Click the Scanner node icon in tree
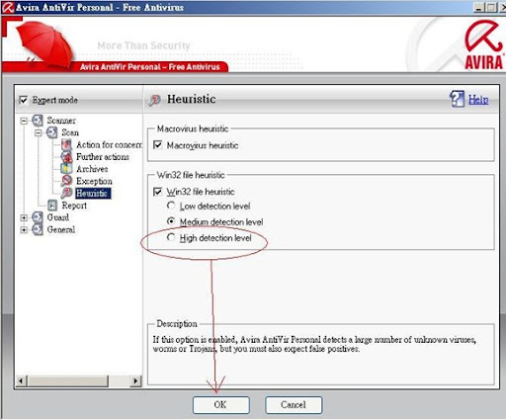506x420 pixels. click(x=38, y=121)
